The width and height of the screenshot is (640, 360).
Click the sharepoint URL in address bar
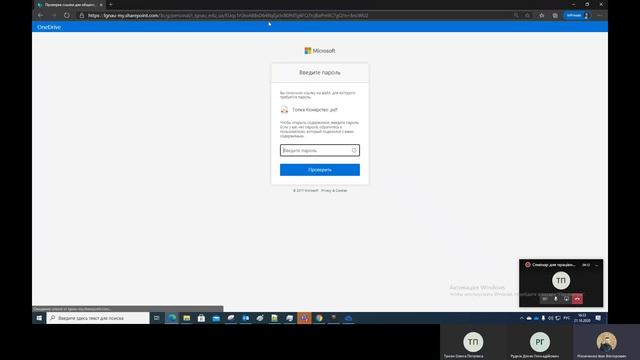tap(228, 16)
